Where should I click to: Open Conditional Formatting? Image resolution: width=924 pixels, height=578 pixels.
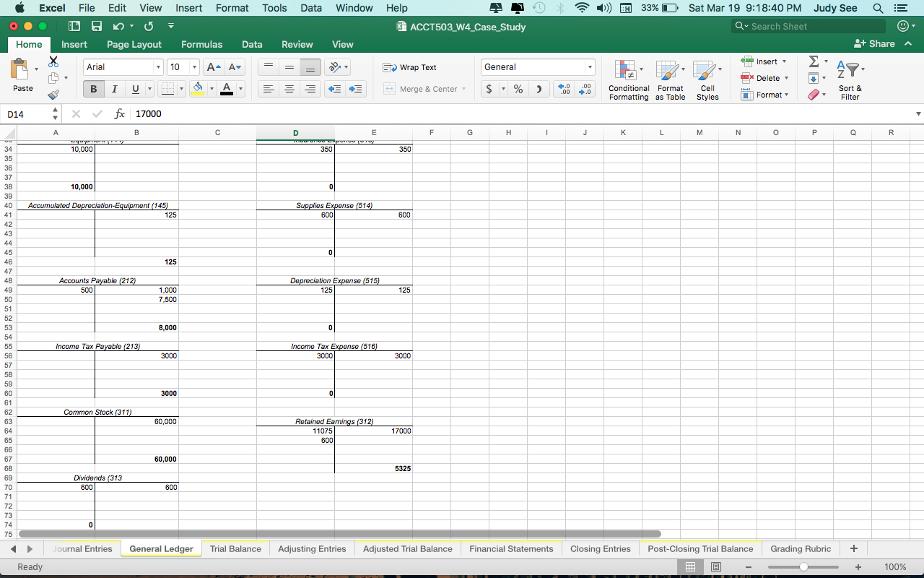pos(629,79)
